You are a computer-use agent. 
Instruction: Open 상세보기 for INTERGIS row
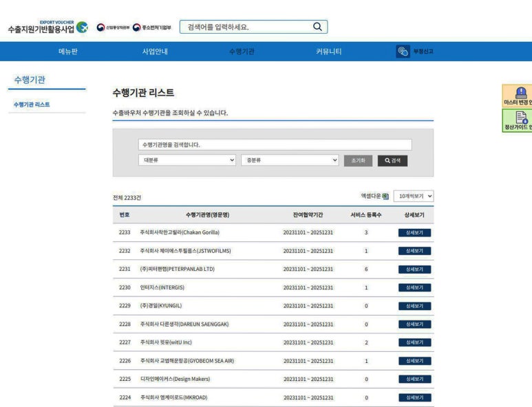tap(414, 287)
